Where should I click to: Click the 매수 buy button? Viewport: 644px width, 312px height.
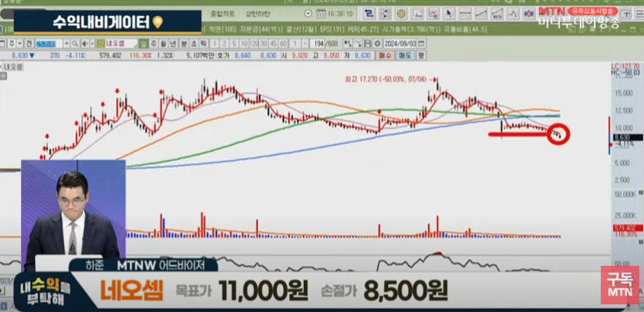coord(383,55)
